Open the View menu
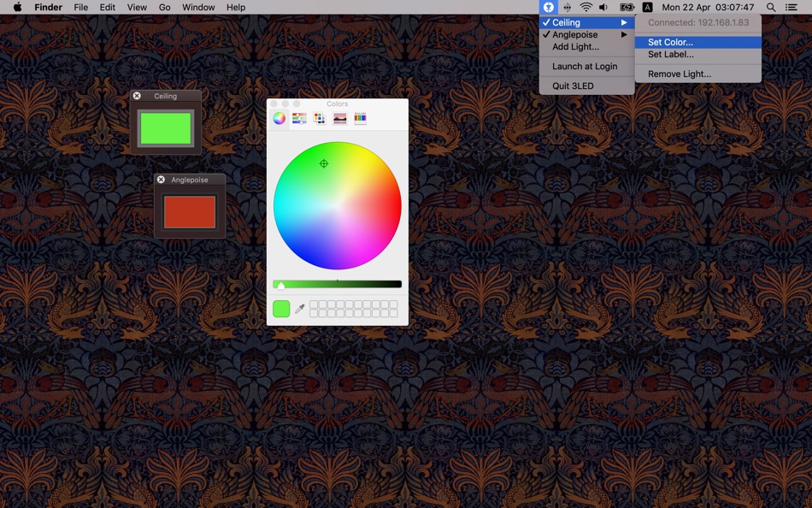Viewport: 812px width, 508px height. (137, 7)
